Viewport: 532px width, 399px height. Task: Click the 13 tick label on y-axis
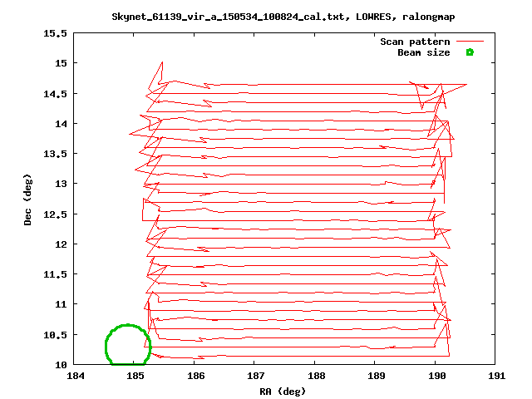(x=61, y=184)
